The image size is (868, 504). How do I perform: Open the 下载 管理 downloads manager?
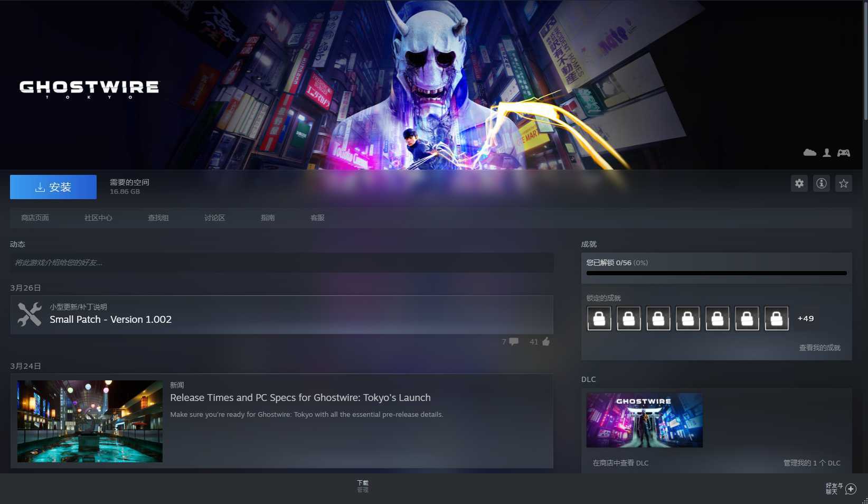[x=363, y=486]
